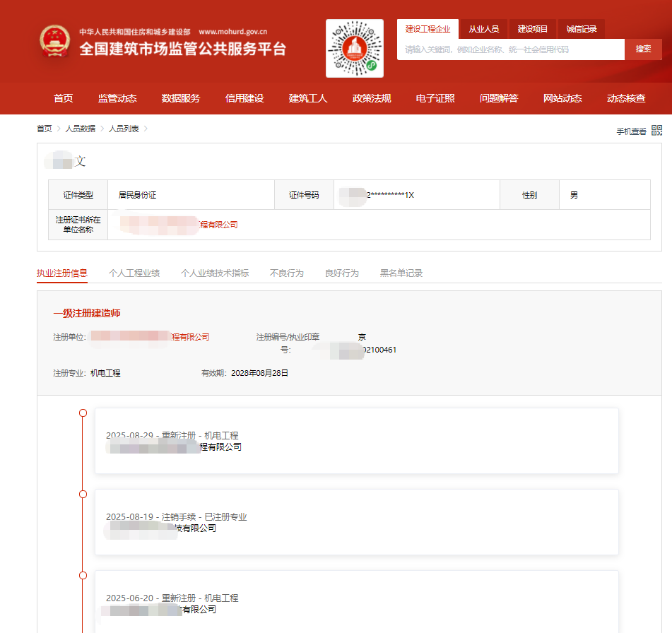Select the 建设工程企业 search tab
Screen dimensions: 672x633
coord(428,29)
